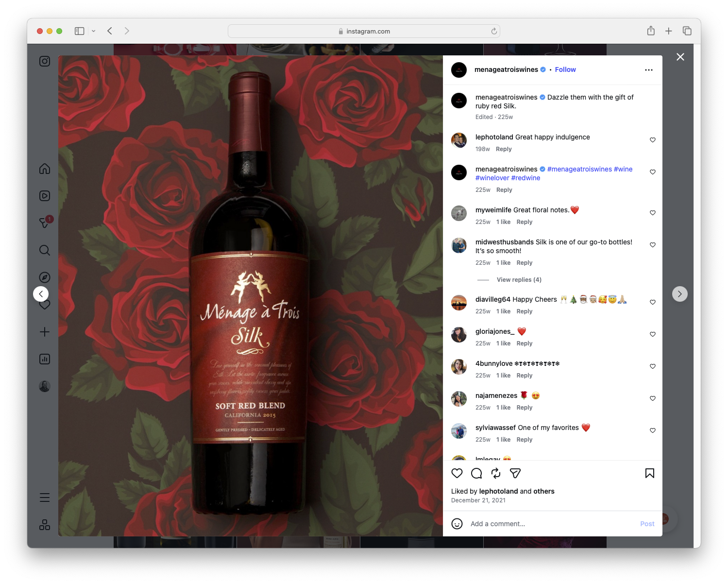Open the Safari tab group dropdown chevron
The image size is (728, 584).
[x=94, y=31]
